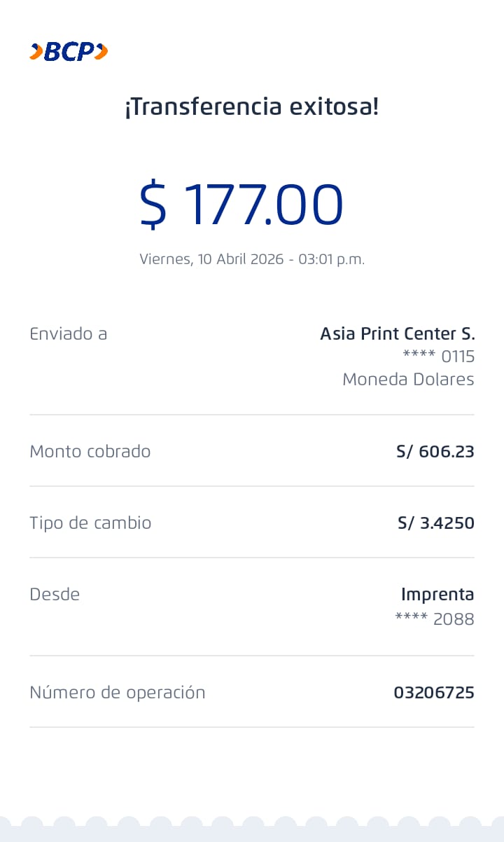Image resolution: width=504 pixels, height=842 pixels.
Task: Tap the "Desde" label
Action: pos(55,595)
